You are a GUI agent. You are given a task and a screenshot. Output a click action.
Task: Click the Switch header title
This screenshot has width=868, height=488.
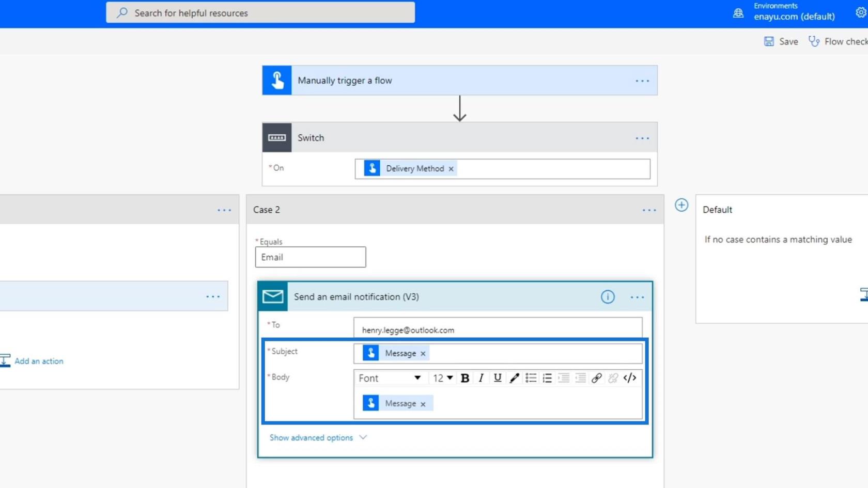point(311,138)
